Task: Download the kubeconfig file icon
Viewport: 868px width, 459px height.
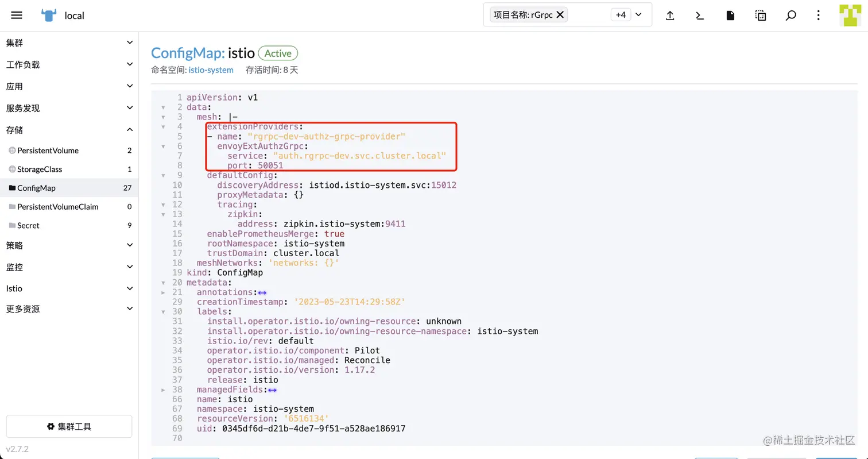Action: pyautogui.click(x=730, y=16)
